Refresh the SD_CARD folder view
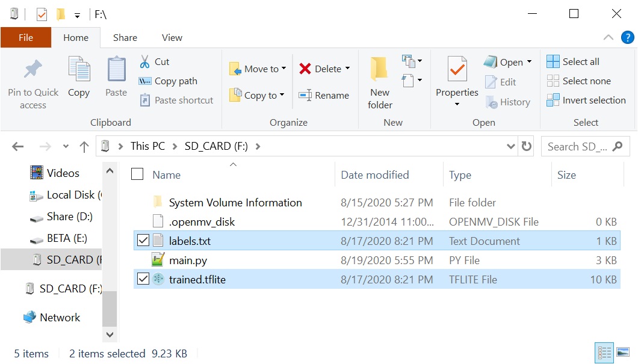638x364 pixels. (x=526, y=146)
